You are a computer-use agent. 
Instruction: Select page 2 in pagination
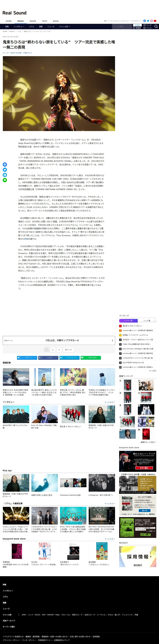[x=53, y=350]
